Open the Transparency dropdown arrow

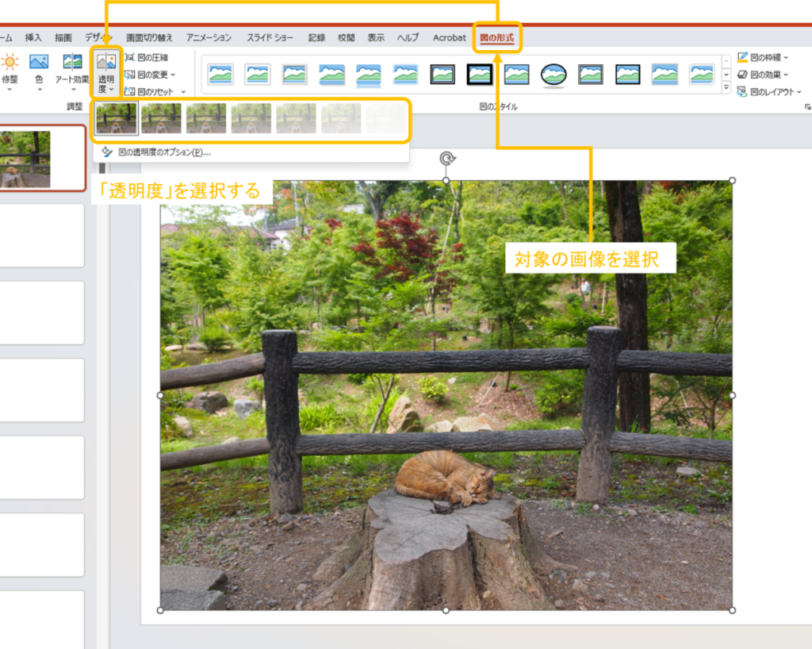click(x=111, y=90)
